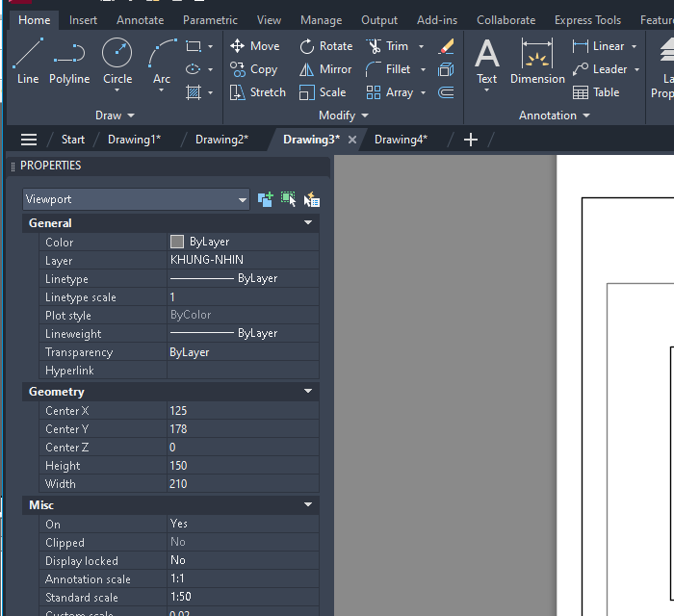Click the Explode tool icon
Viewport: 674px width, 616px height.
tap(446, 69)
